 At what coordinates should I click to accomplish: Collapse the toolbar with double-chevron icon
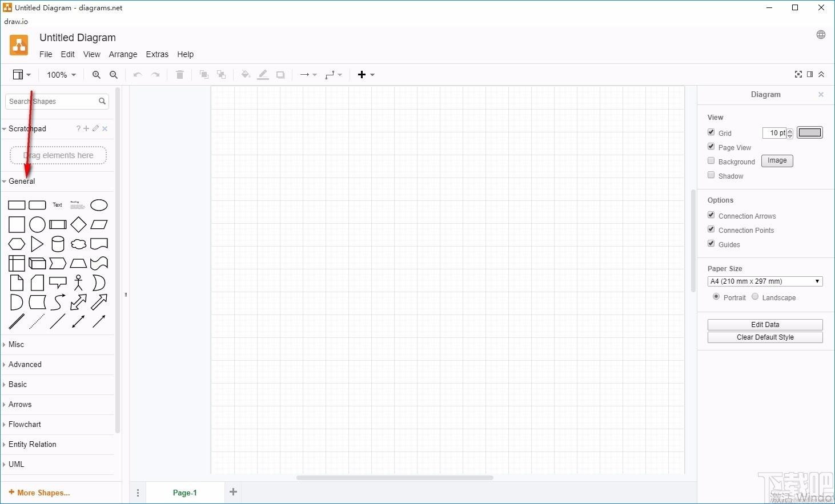tap(821, 74)
